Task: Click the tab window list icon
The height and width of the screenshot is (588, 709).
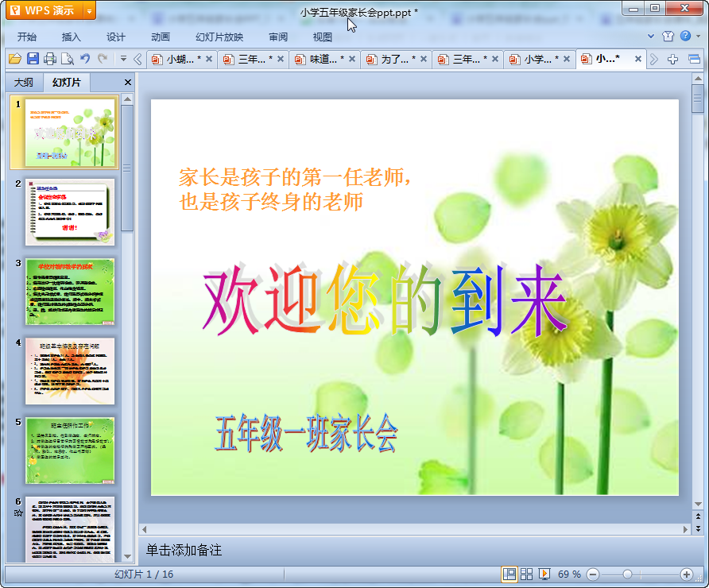Action: (694, 60)
